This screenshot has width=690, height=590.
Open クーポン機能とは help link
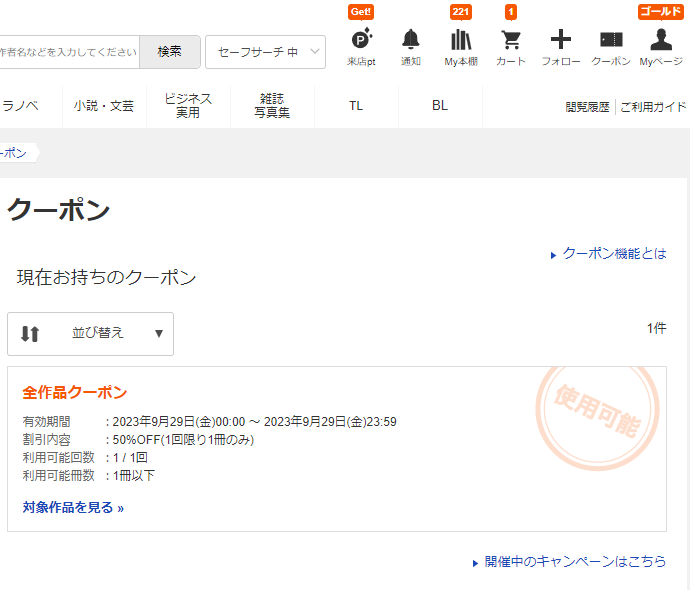pos(614,254)
